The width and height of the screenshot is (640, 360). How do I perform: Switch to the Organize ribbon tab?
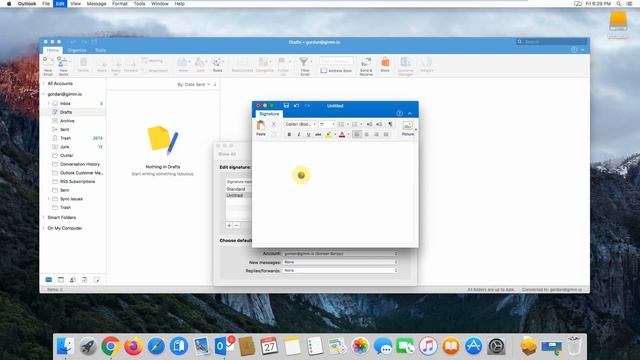(x=77, y=50)
